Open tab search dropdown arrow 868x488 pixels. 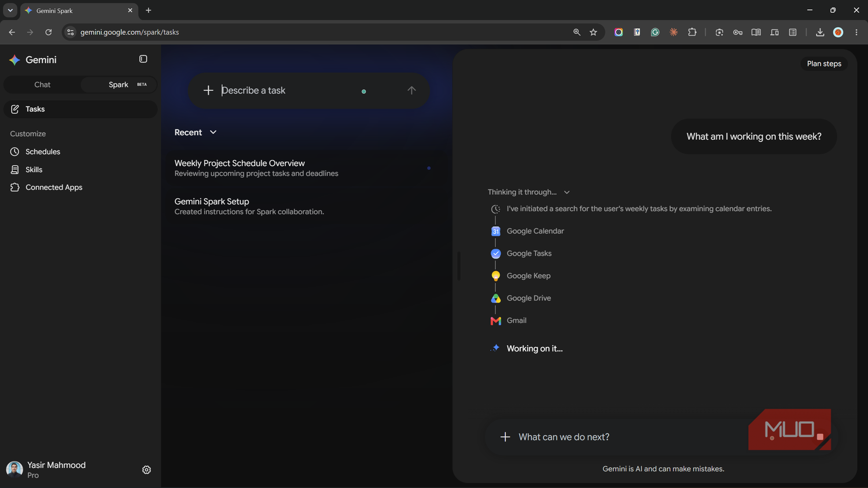10,10
